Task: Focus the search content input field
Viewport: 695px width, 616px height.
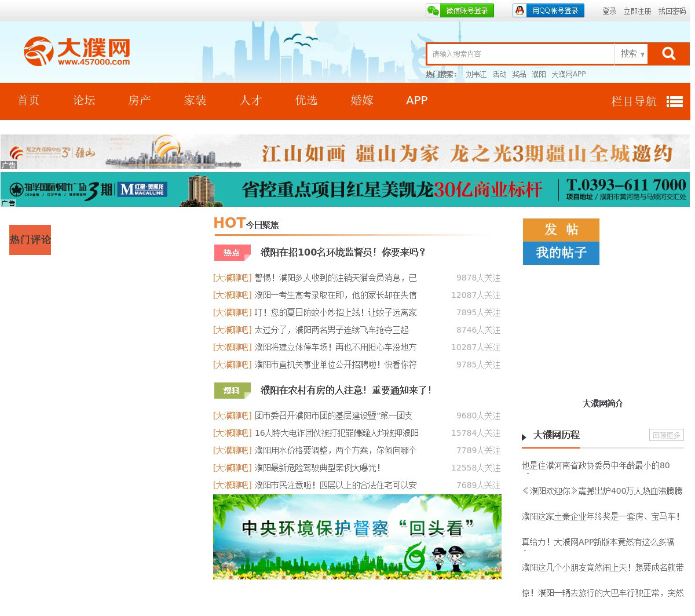Action: [520, 54]
